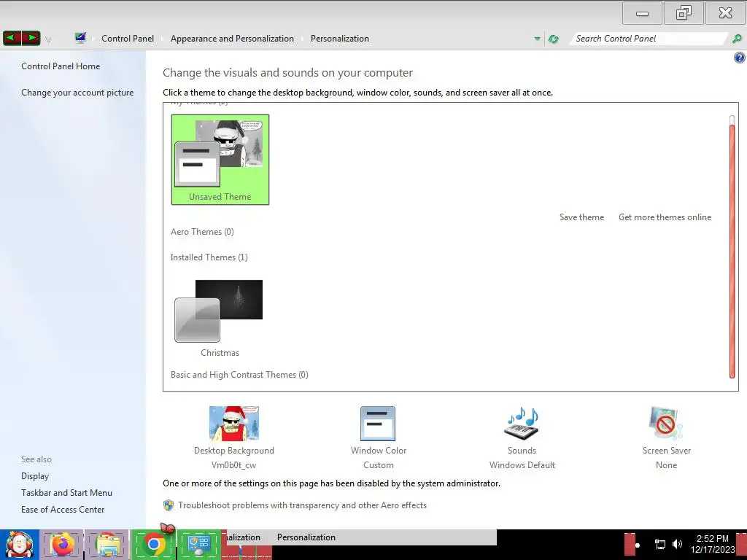This screenshot has width=747, height=560.
Task: Click the Installed Themes (1) heading
Action: pos(209,257)
